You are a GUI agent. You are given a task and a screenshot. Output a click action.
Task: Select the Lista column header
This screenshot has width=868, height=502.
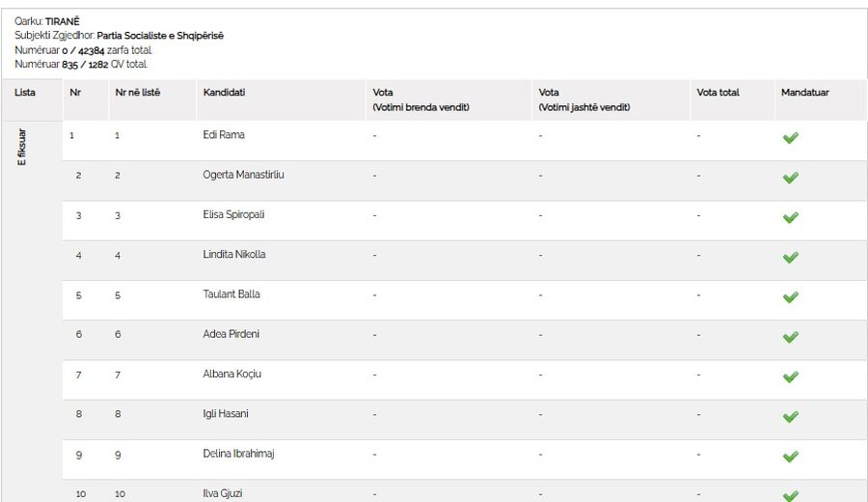(25, 93)
